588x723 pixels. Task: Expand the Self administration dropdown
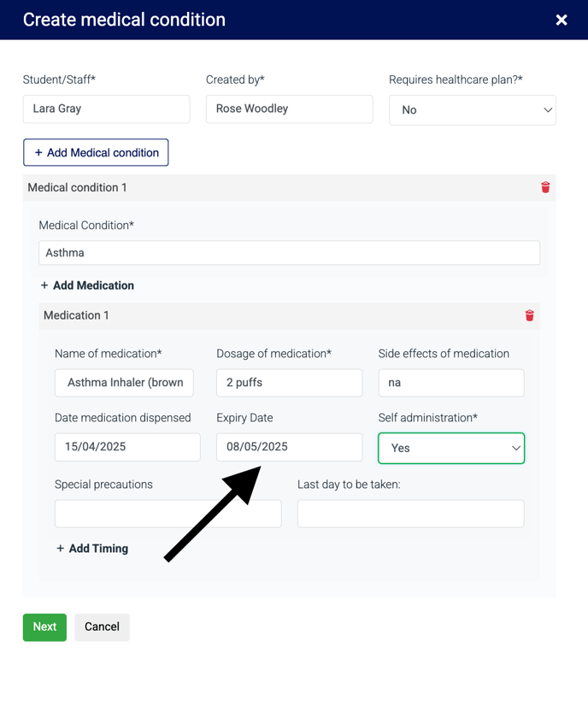(451, 448)
